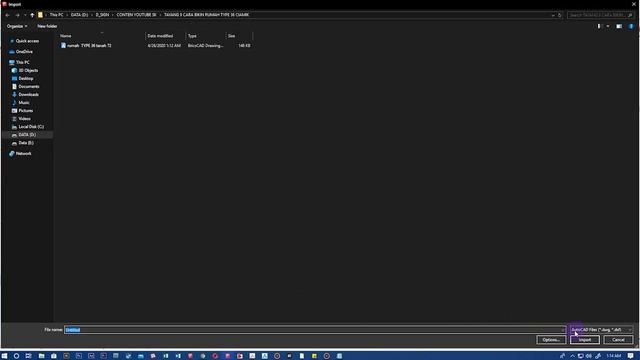The height and width of the screenshot is (360, 640).
Task: Click the search box in Import dialog
Action: [x=600, y=15]
